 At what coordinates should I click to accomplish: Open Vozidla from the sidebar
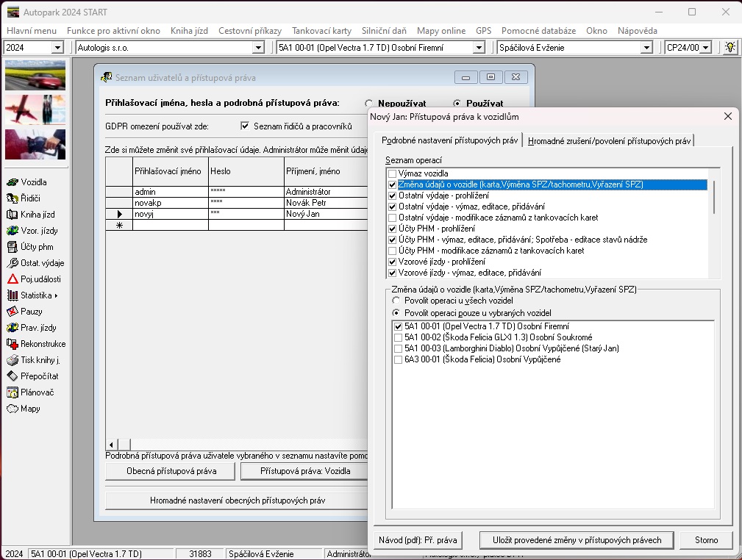[27, 182]
